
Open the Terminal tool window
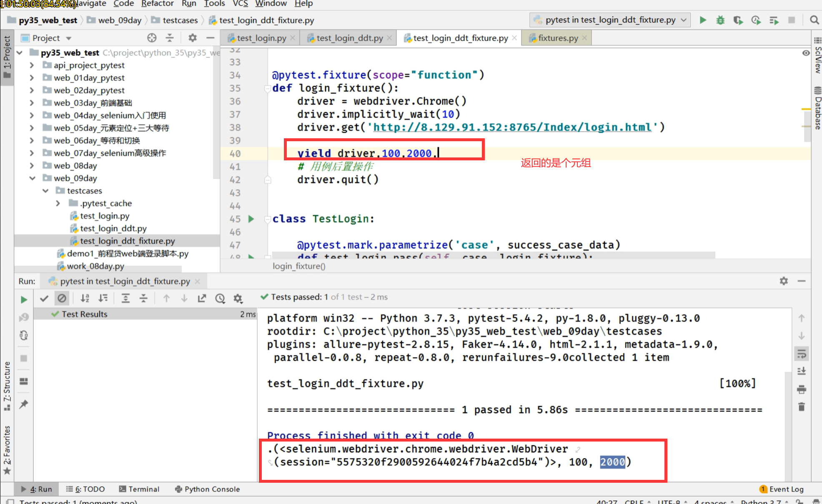pyautogui.click(x=139, y=489)
